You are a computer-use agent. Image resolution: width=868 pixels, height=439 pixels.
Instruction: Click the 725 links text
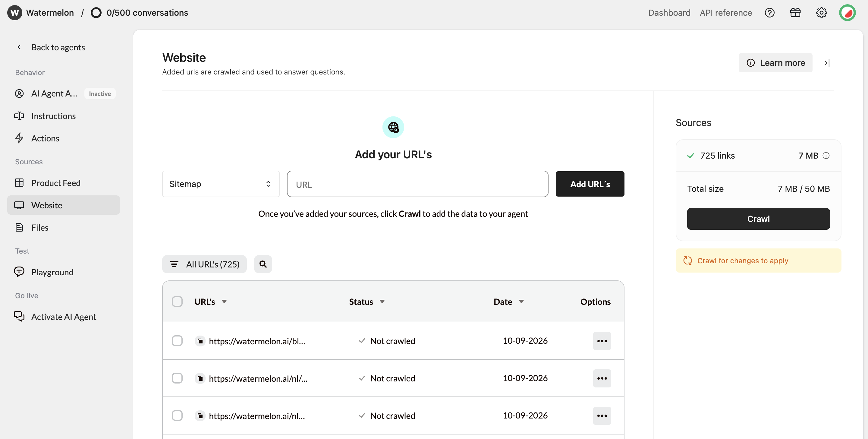click(x=717, y=156)
